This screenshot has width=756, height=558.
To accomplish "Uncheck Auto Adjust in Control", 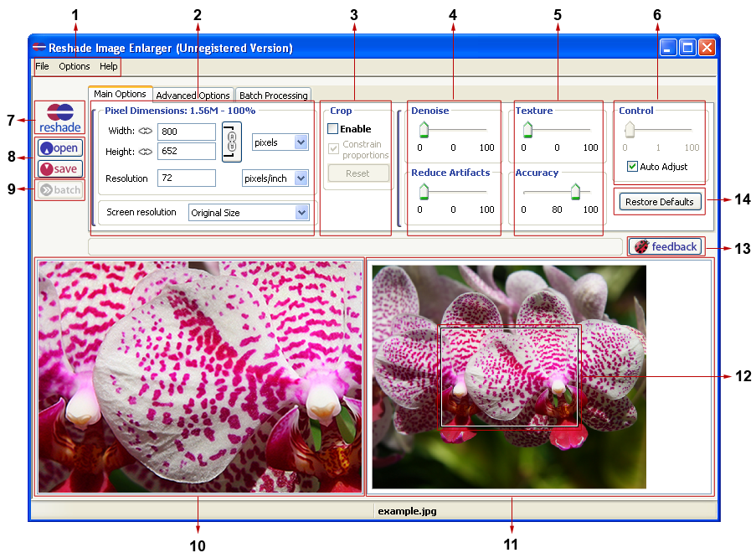I will [632, 167].
